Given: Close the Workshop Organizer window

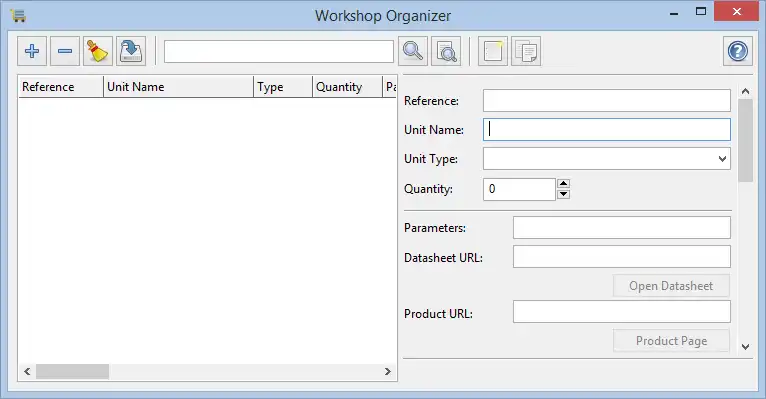Looking at the screenshot, I should click(x=737, y=11).
